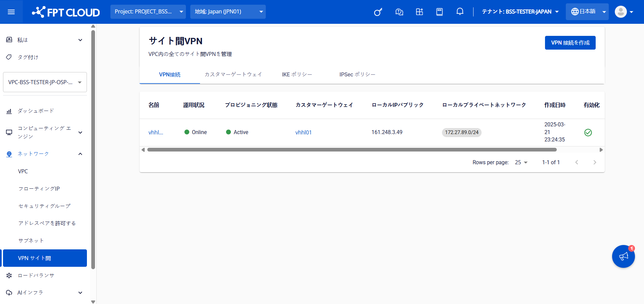The image size is (644, 304).
Task: Open the help chat icon in header
Action: tap(399, 12)
